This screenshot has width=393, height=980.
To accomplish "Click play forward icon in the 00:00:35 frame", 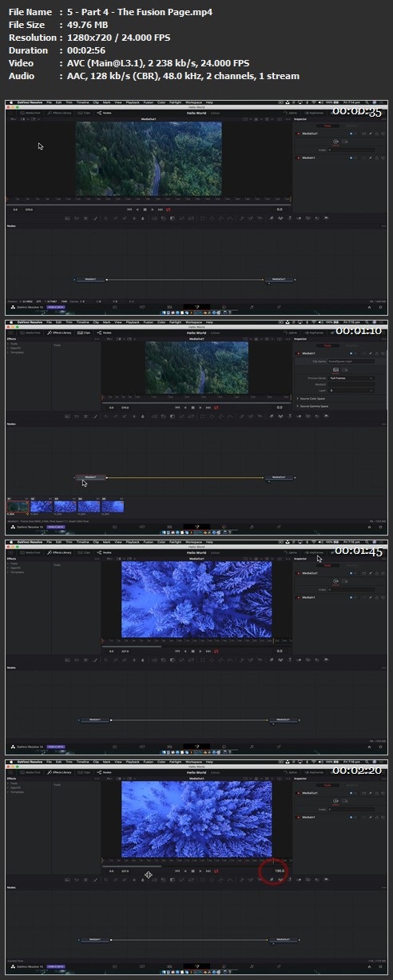I will (x=153, y=209).
